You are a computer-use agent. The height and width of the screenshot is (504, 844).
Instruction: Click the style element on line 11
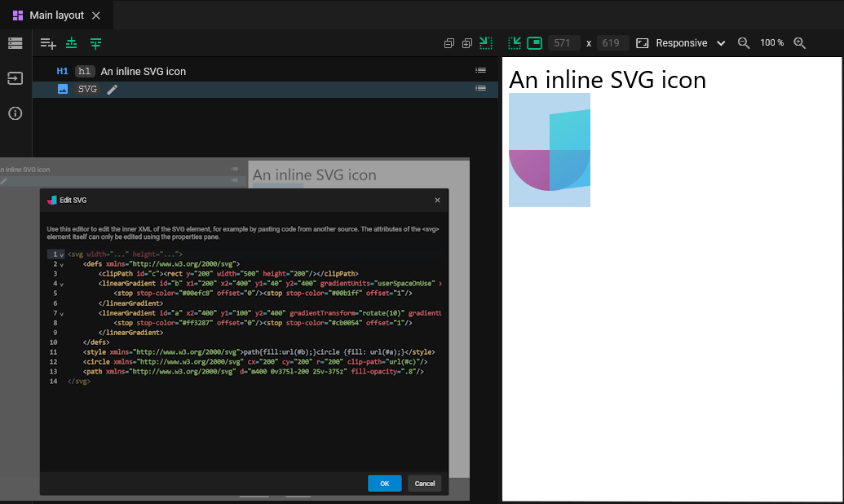coord(259,352)
